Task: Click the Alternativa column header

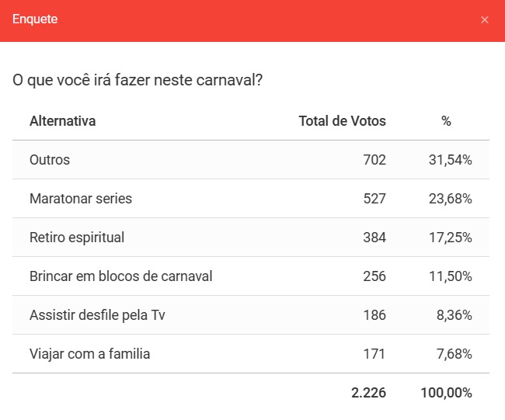Action: (63, 121)
